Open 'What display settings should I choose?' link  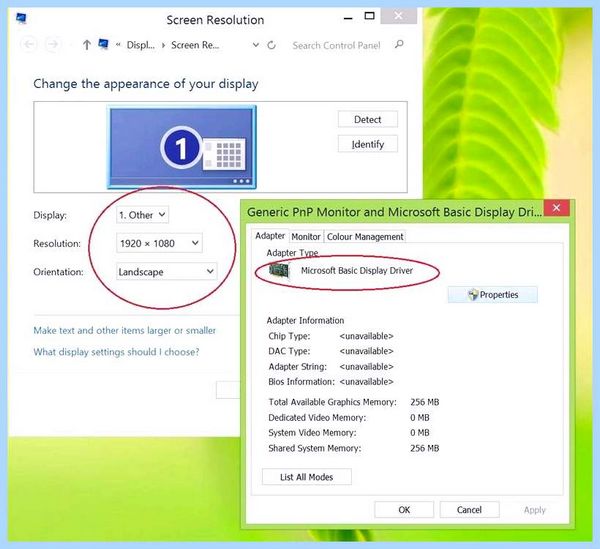click(x=116, y=352)
